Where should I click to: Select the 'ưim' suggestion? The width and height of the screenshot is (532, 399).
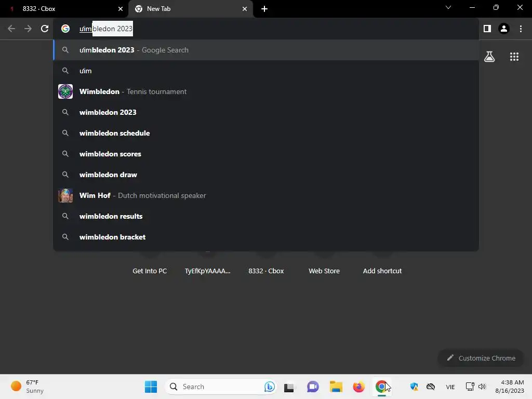266,71
